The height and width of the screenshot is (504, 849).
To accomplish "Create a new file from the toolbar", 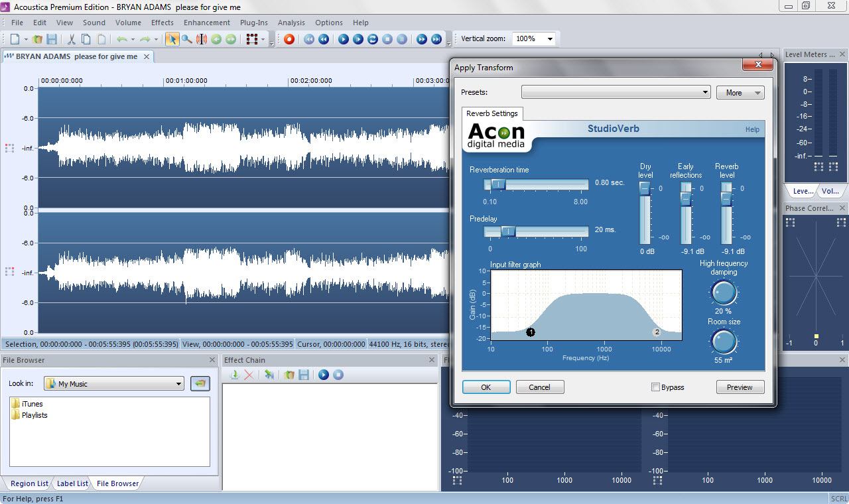I will point(15,39).
